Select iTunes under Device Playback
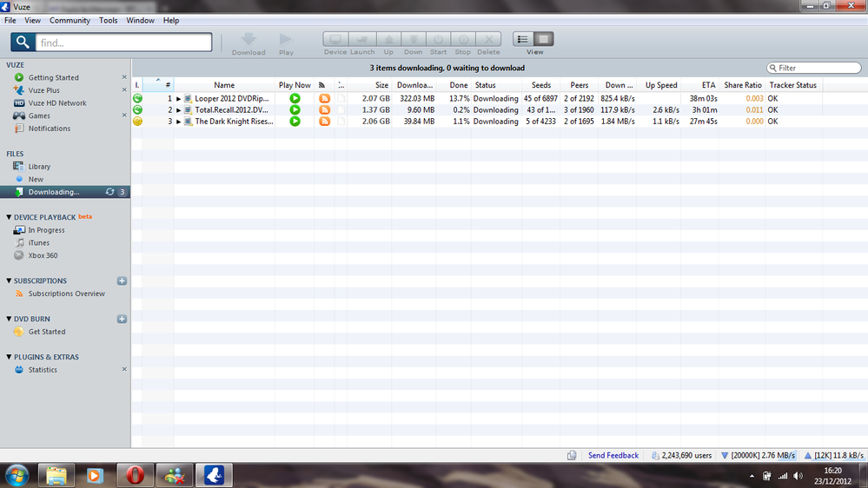 click(39, 243)
